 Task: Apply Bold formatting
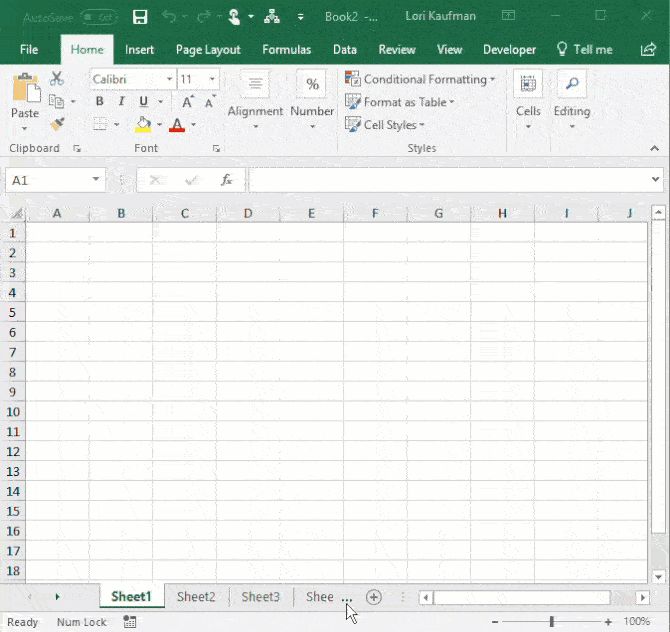[99, 101]
